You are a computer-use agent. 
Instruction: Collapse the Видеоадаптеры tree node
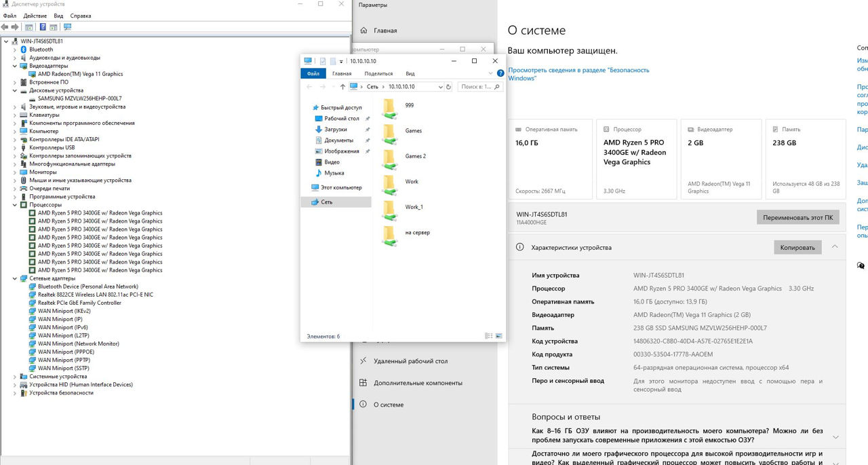click(15, 66)
